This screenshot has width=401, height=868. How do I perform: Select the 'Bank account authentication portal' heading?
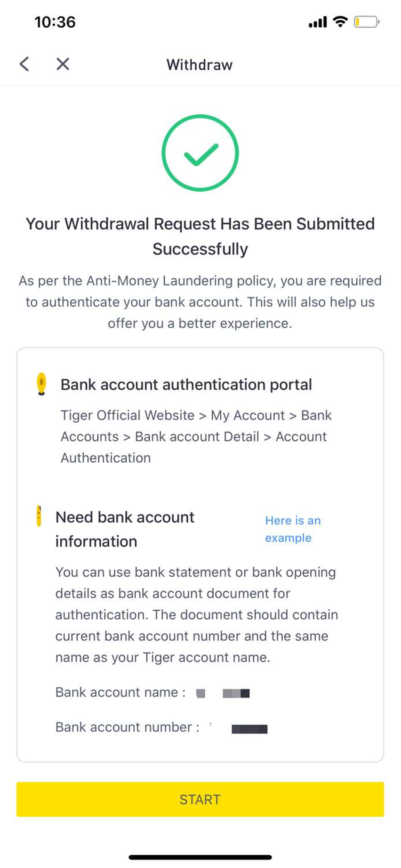(186, 385)
